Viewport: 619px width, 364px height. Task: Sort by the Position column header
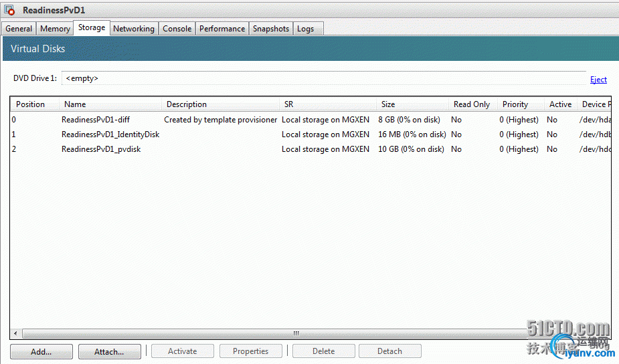pos(35,104)
